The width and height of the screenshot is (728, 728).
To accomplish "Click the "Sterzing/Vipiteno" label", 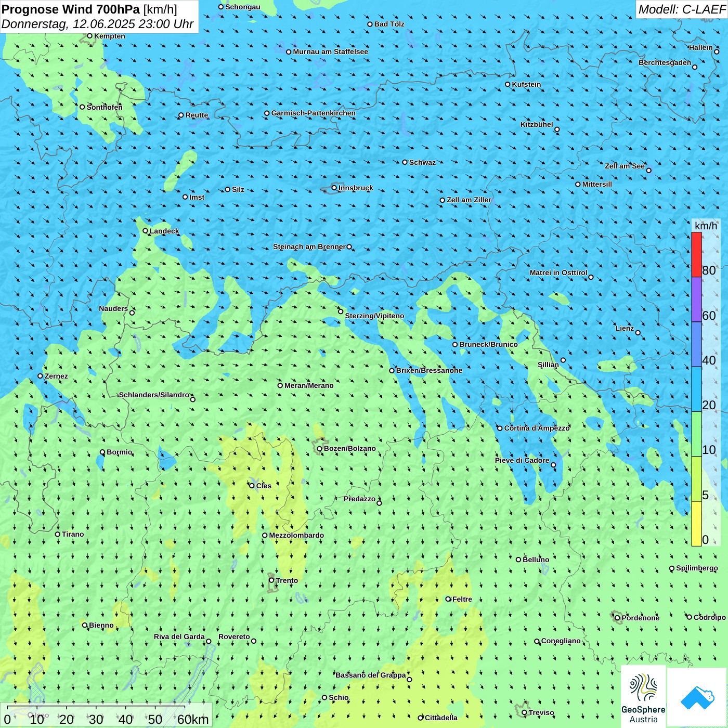I will pyautogui.click(x=374, y=316).
